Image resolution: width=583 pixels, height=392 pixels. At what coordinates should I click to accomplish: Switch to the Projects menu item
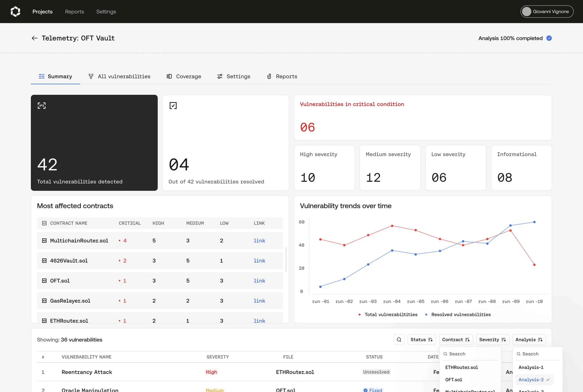[43, 11]
